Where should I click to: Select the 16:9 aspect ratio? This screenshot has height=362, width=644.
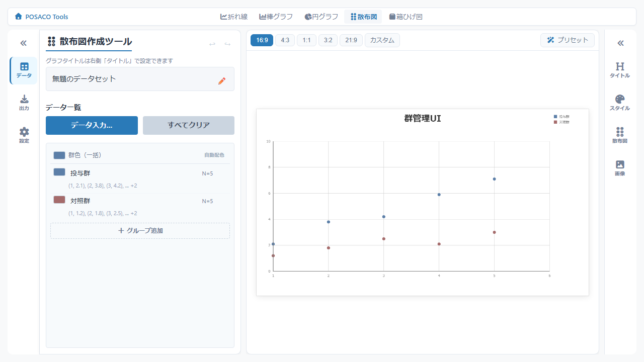pyautogui.click(x=262, y=40)
